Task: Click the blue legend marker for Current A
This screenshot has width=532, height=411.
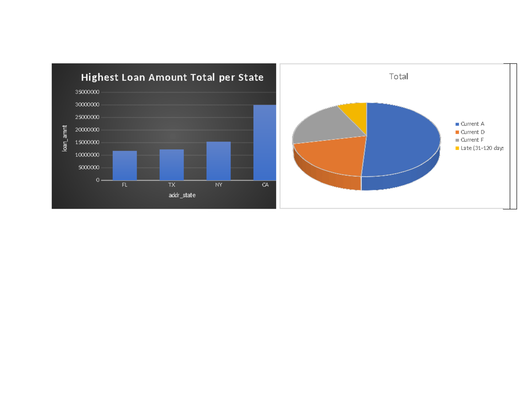Action: (457, 124)
